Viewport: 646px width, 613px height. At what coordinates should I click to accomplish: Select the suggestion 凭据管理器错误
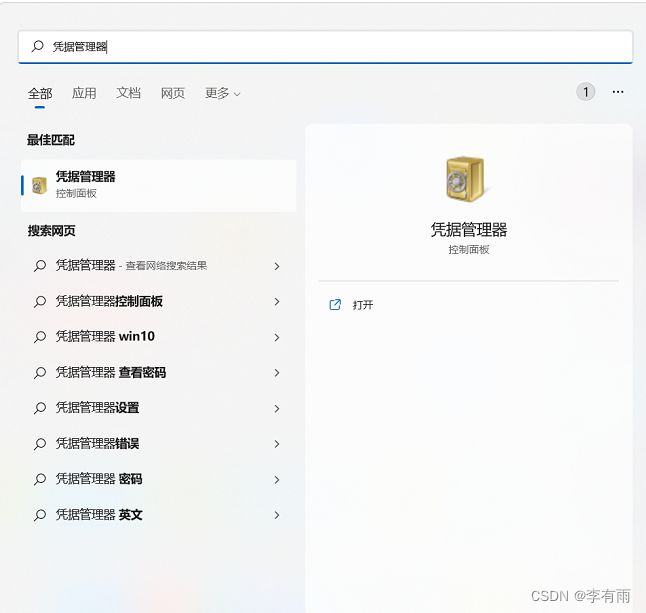(x=159, y=444)
